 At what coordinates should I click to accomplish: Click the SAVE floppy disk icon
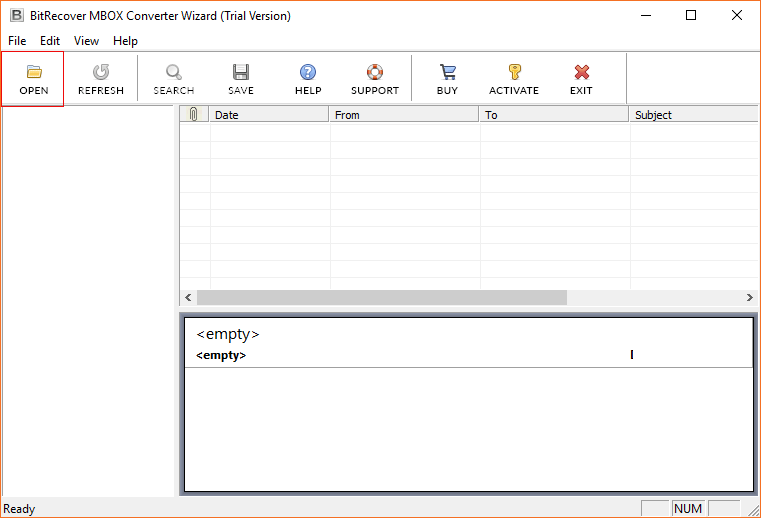pyautogui.click(x=241, y=72)
